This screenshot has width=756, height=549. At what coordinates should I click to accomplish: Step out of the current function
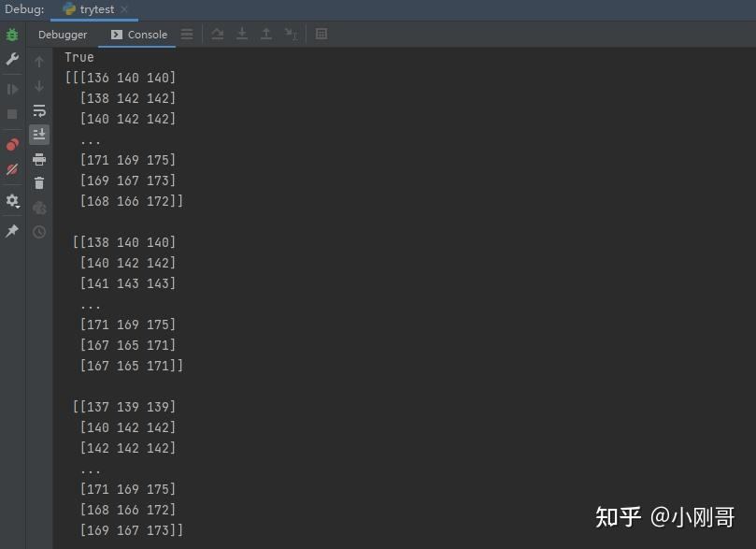pos(266,34)
